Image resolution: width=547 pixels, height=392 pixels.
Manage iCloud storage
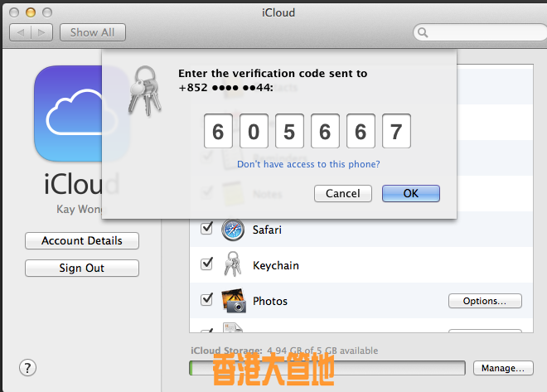503,368
